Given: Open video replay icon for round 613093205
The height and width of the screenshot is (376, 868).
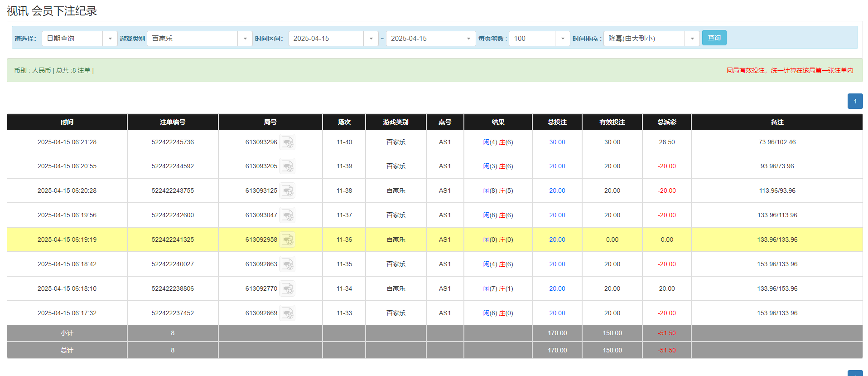Looking at the screenshot, I should pos(287,166).
